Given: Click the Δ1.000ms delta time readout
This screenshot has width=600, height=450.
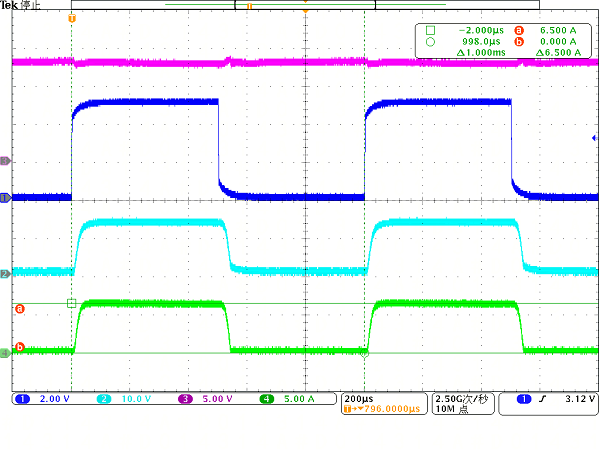Looking at the screenshot, I should (x=481, y=52).
